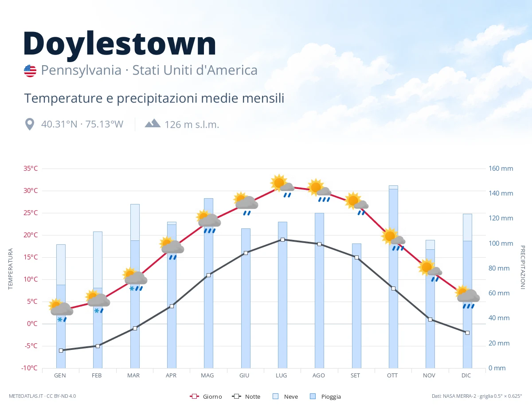Click the September weather icon
532x408 pixels.
(x=356, y=204)
